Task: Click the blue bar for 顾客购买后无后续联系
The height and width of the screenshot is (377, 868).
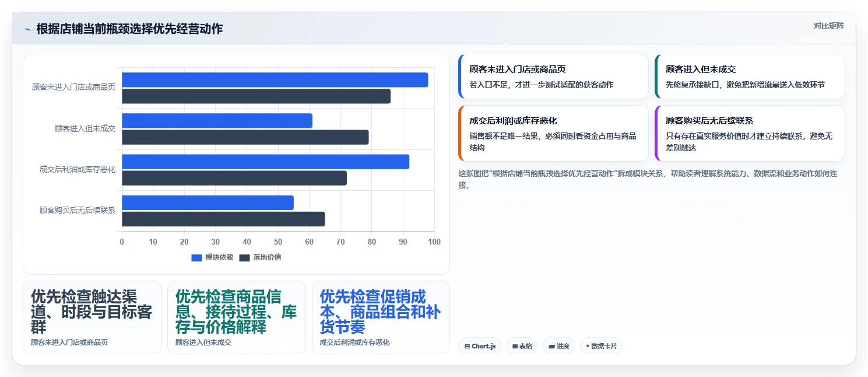Action: coord(208,203)
